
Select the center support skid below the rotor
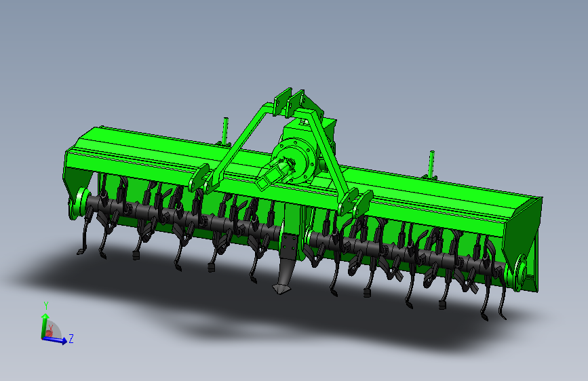tap(288, 262)
